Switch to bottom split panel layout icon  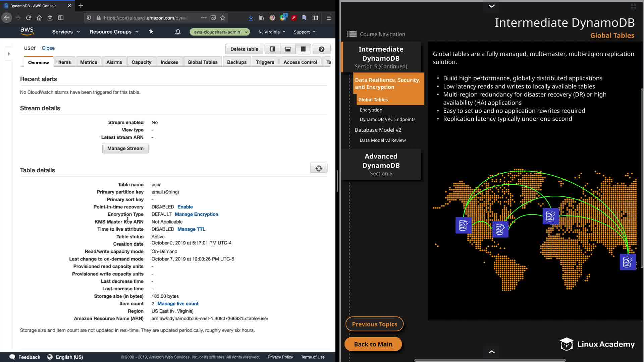click(x=288, y=49)
